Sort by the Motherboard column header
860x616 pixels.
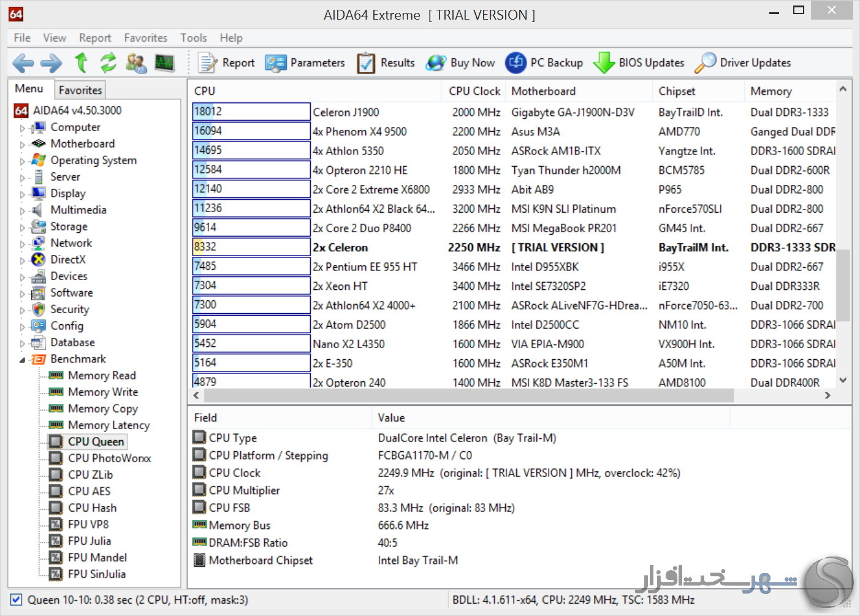pyautogui.click(x=579, y=91)
